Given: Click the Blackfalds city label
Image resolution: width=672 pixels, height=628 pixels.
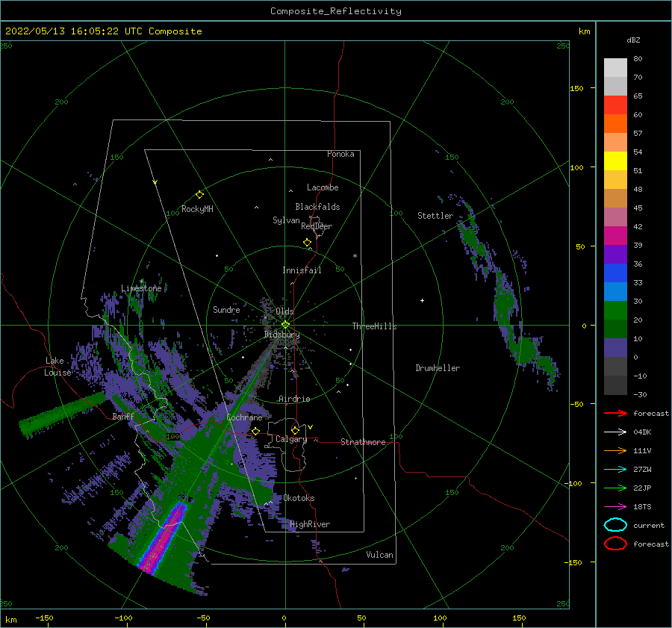Looking at the screenshot, I should [x=317, y=207].
